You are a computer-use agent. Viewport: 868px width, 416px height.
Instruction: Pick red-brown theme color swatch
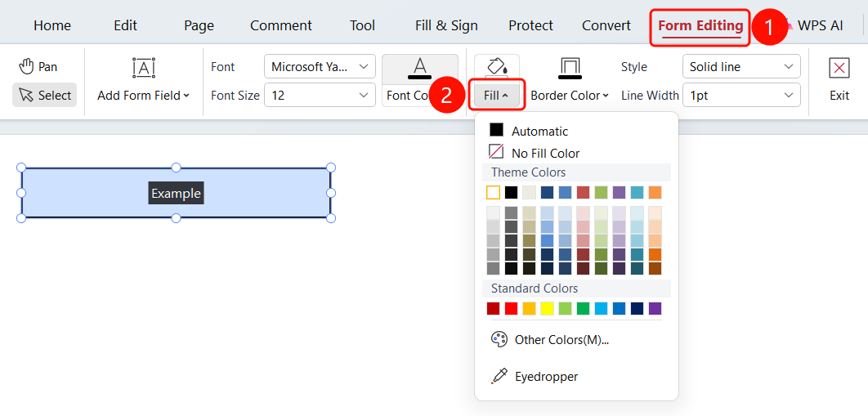583,193
